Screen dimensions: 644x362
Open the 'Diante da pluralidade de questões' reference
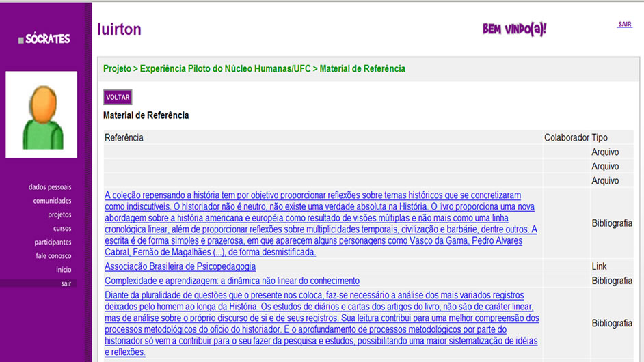(x=321, y=324)
